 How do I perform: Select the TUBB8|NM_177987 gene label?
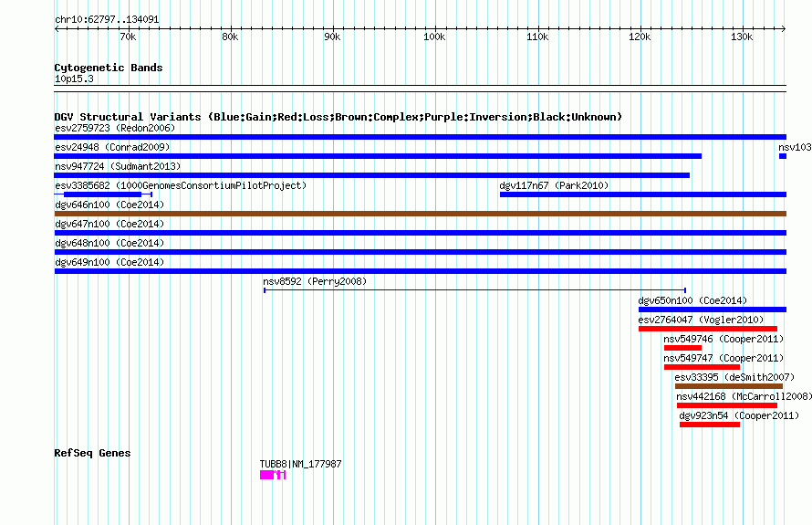tap(301, 464)
